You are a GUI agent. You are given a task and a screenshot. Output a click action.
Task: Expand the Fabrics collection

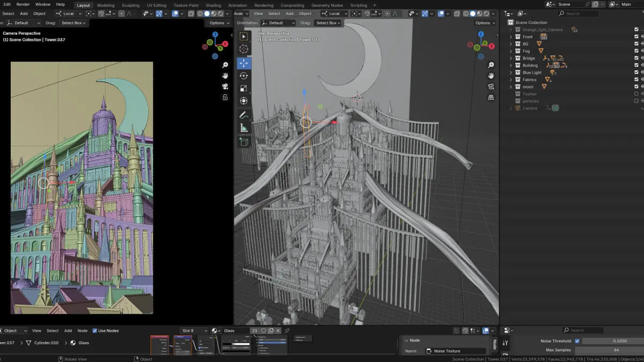tap(511, 79)
